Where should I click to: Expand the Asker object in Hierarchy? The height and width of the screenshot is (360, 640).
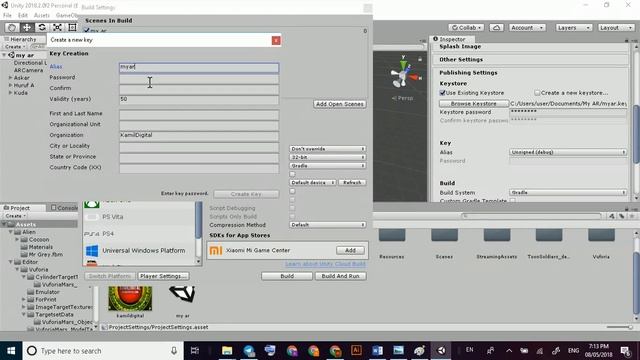click(x=11, y=78)
